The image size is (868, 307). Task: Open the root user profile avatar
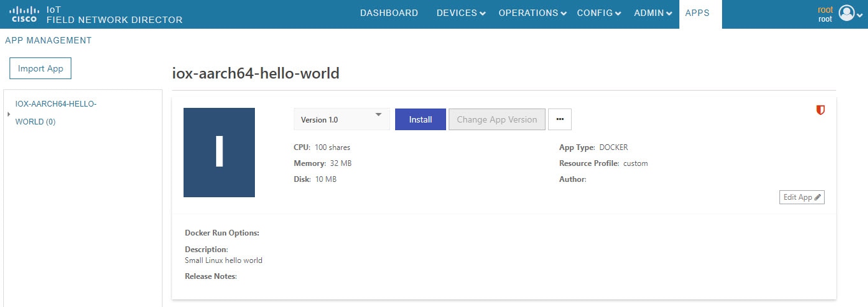[x=846, y=13]
